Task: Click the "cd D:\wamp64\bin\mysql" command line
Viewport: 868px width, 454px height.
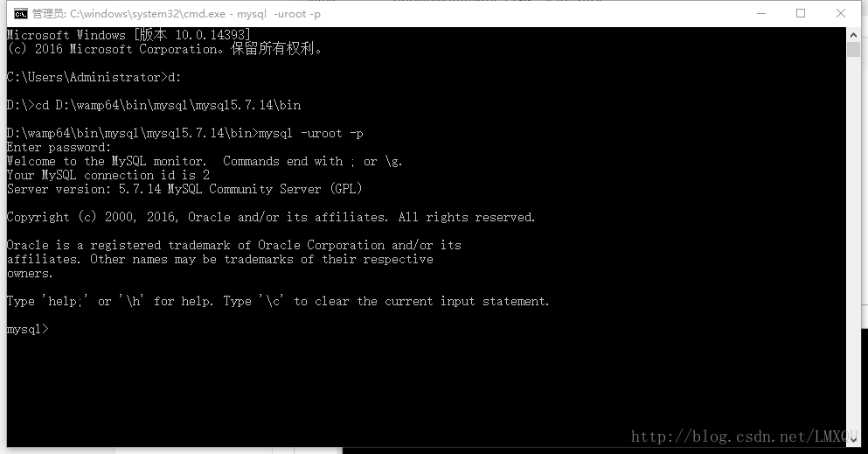Action: click(x=154, y=105)
